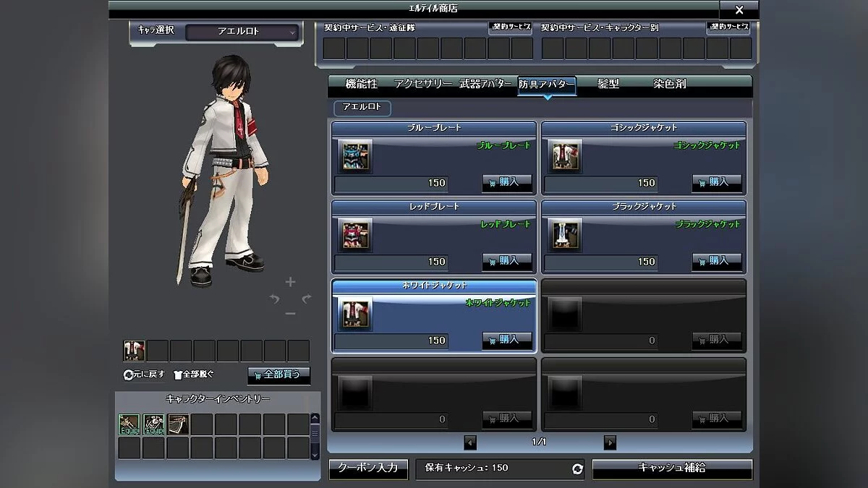Image resolution: width=868 pixels, height=488 pixels.
Task: Go to the previous shop page
Action: tap(470, 442)
